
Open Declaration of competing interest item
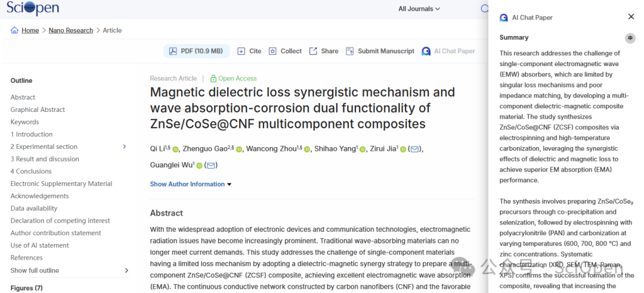click(60, 220)
